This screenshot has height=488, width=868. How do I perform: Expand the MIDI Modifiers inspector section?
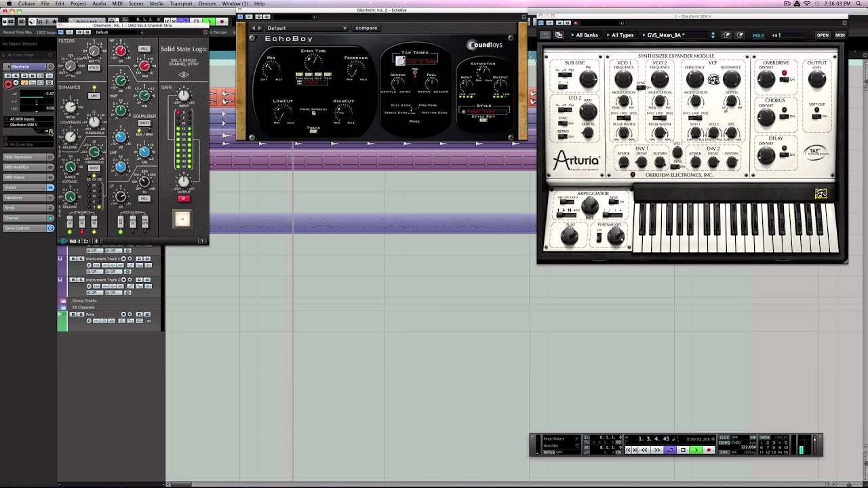click(x=28, y=167)
